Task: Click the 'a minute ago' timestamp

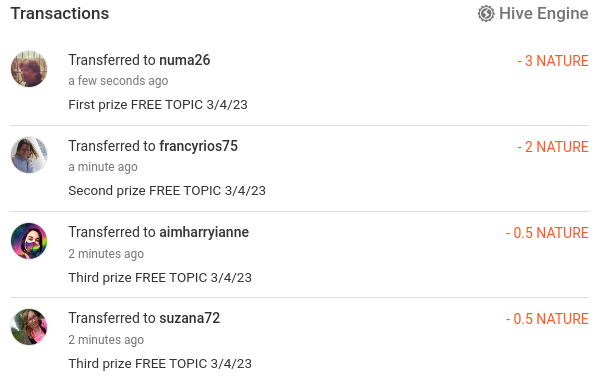Action: [x=103, y=167]
